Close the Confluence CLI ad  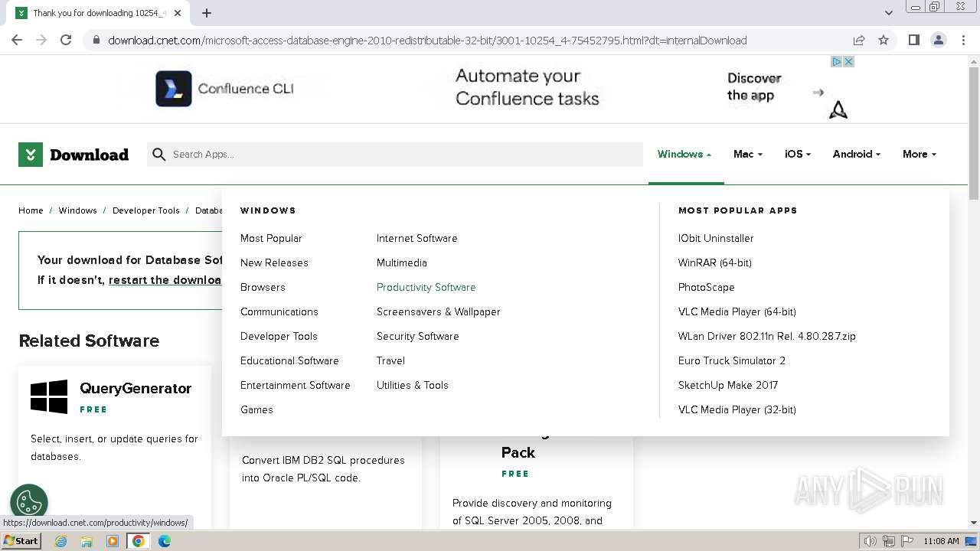(848, 62)
